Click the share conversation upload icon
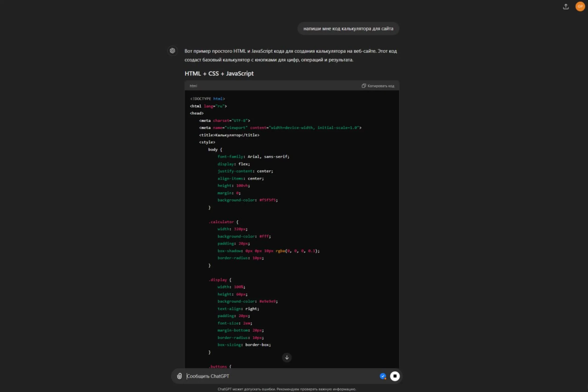The width and height of the screenshot is (588, 392). [x=566, y=7]
